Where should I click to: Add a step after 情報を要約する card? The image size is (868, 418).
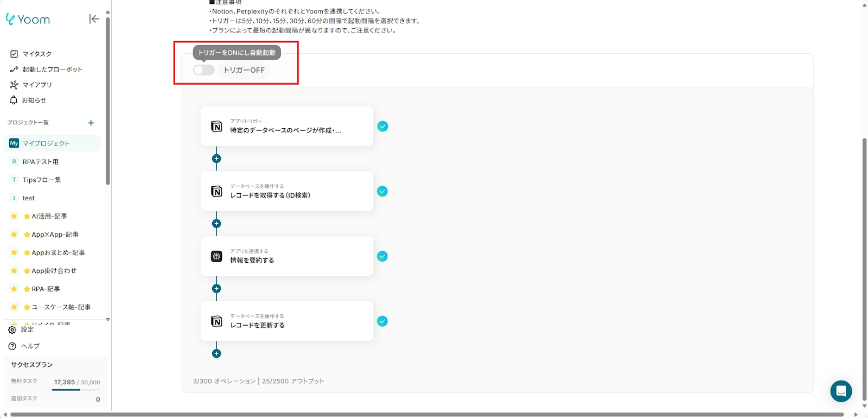pyautogui.click(x=216, y=289)
